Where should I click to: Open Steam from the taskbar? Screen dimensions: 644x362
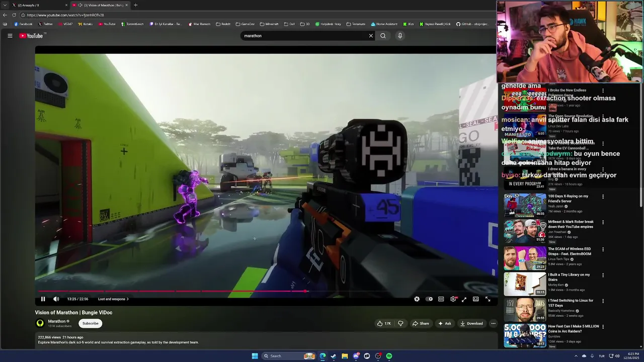click(334, 356)
